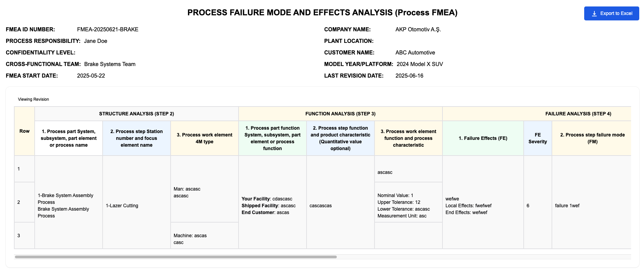Open the Structure Analysis (Step 2) header
Viewport: 644px width, 276px height.
(x=137, y=114)
